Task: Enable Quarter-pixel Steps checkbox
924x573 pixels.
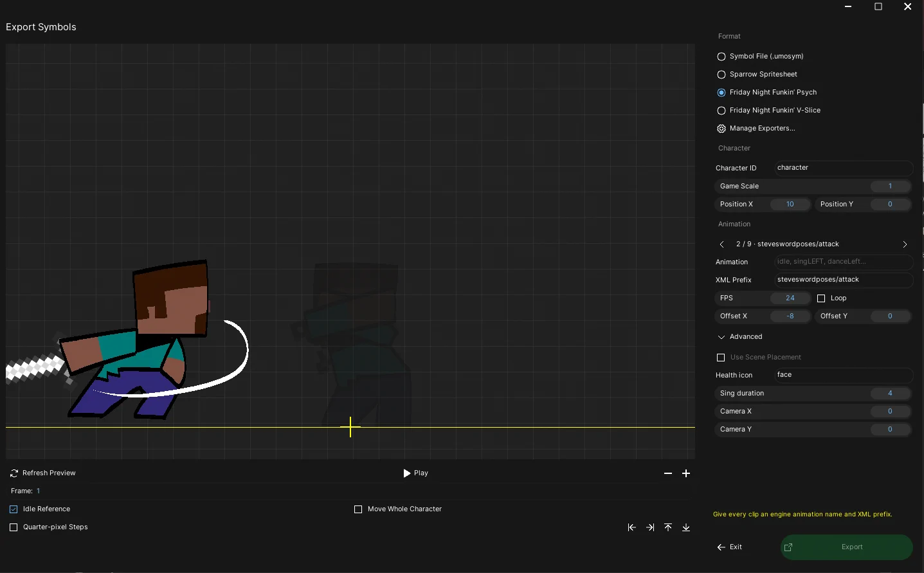Action: pyautogui.click(x=14, y=527)
